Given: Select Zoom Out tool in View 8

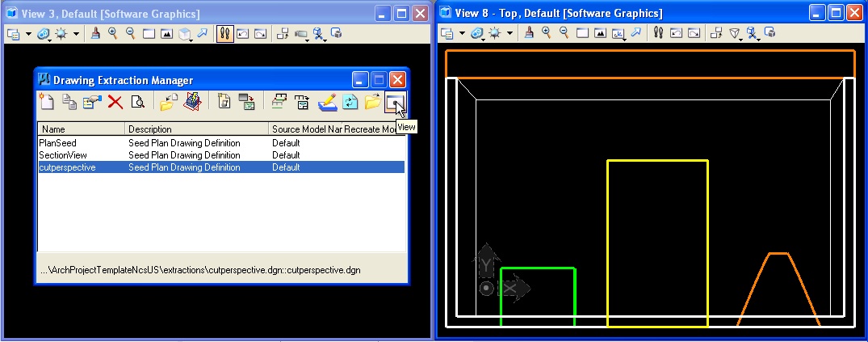Looking at the screenshot, I should 564,32.
